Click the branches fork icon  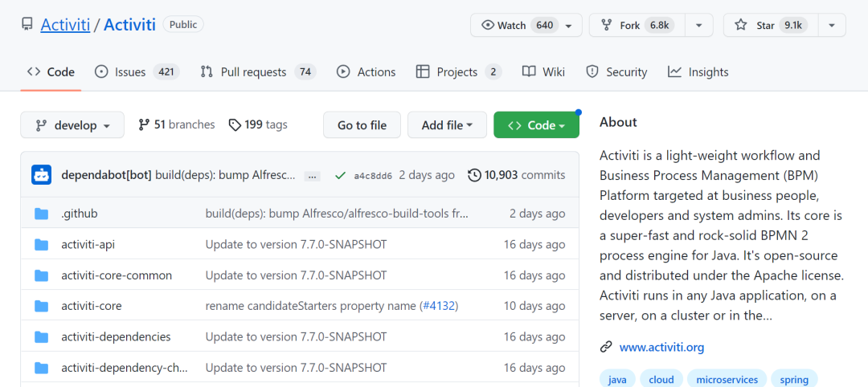click(x=145, y=125)
